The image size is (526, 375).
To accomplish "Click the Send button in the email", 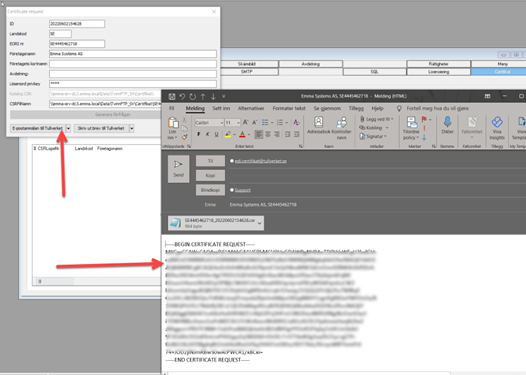I will [178, 169].
